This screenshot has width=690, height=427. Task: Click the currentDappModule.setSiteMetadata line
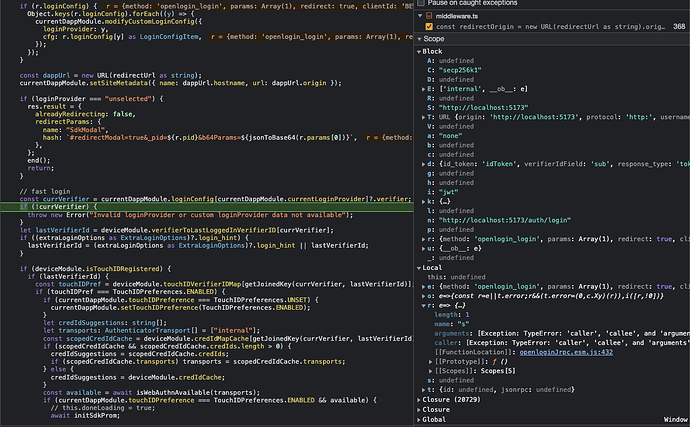click(x=180, y=83)
